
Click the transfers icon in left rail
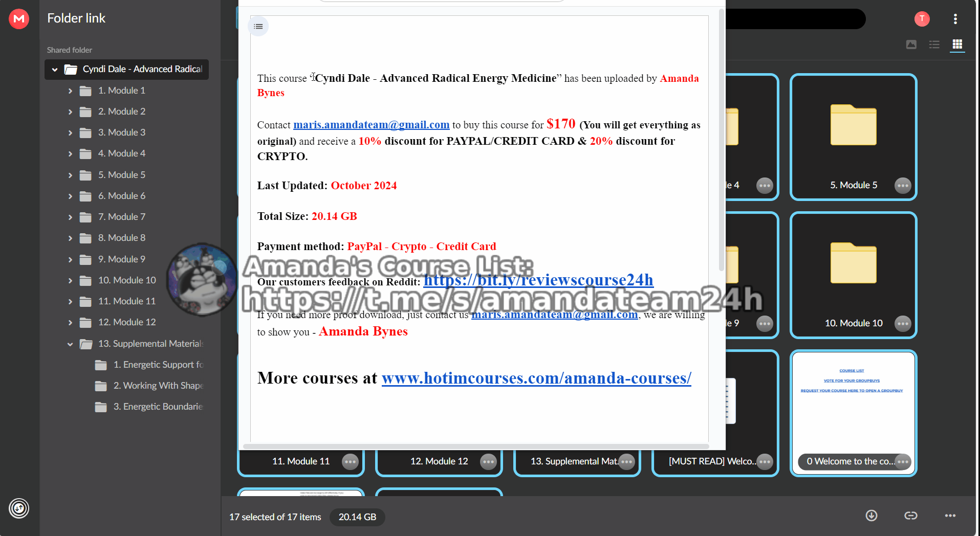tap(19, 508)
